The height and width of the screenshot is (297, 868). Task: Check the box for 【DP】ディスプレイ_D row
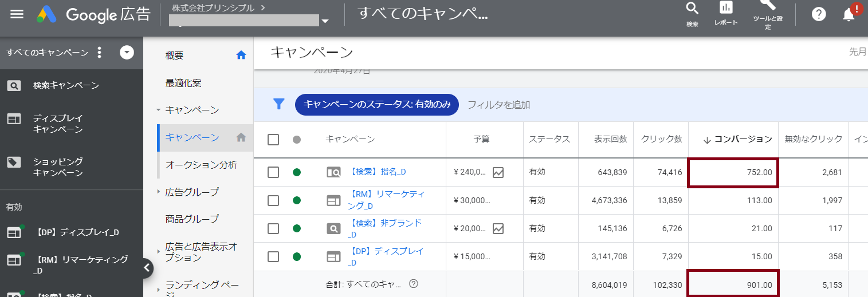(273, 256)
